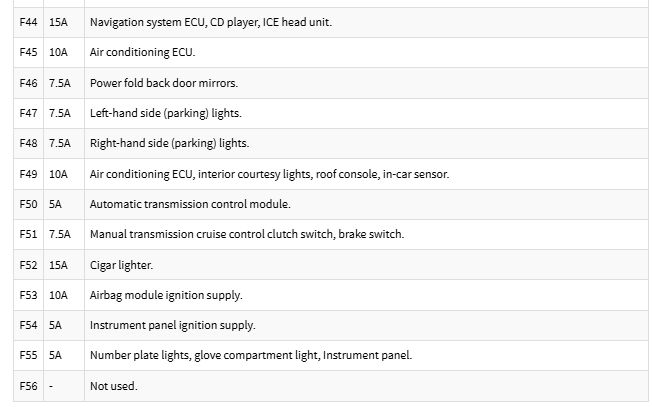Click the F52 fuse label

[28, 265]
